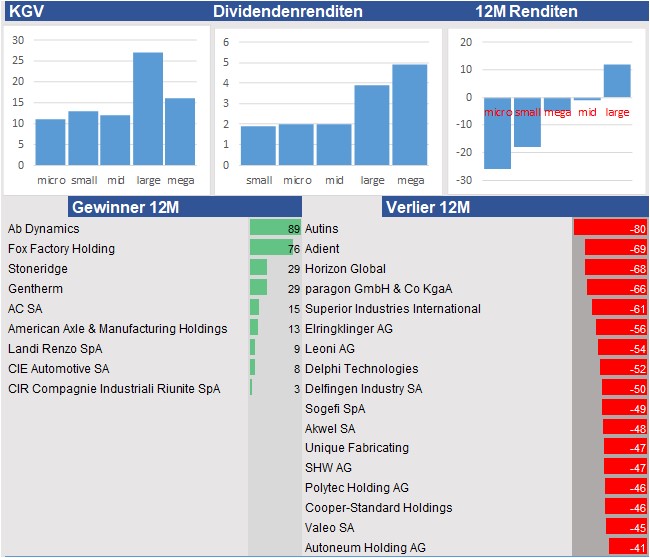
Task: Select the Leoni AG row
Action: point(476,349)
